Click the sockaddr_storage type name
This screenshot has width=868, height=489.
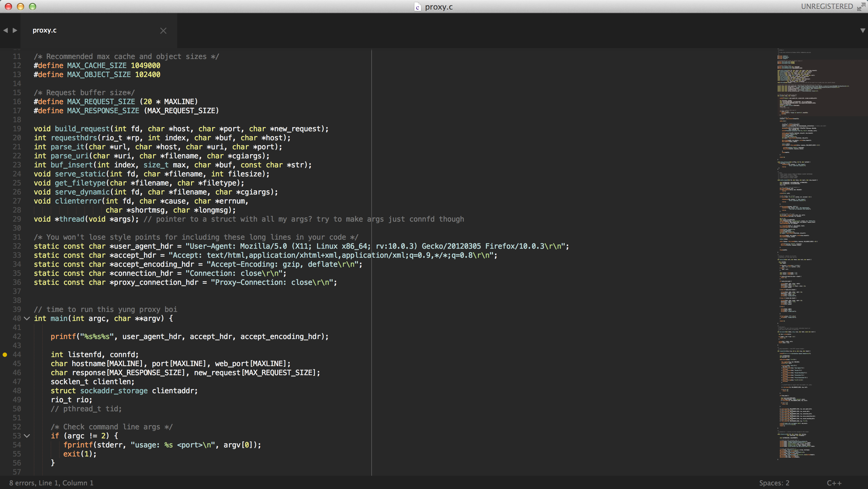coord(114,391)
